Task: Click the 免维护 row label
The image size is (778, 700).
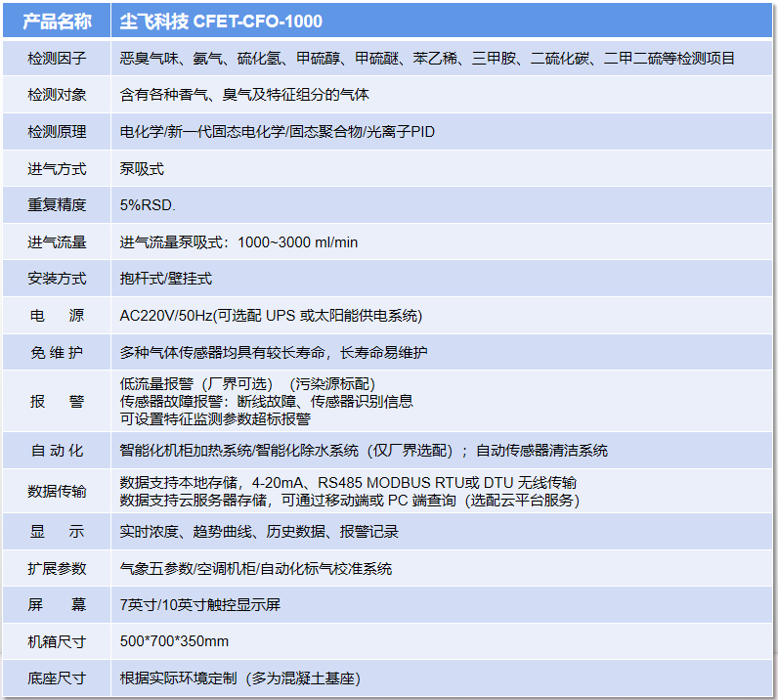Action: pos(57,352)
